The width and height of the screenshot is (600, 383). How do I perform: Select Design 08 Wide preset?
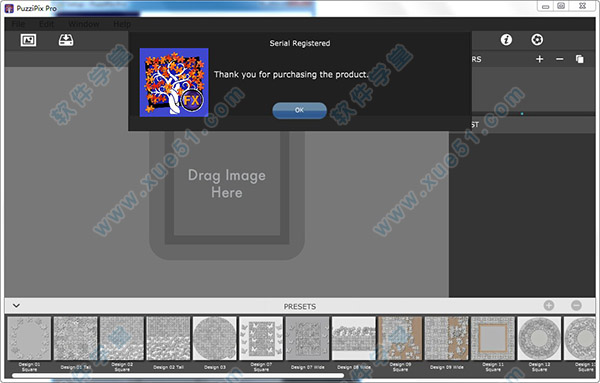click(354, 338)
